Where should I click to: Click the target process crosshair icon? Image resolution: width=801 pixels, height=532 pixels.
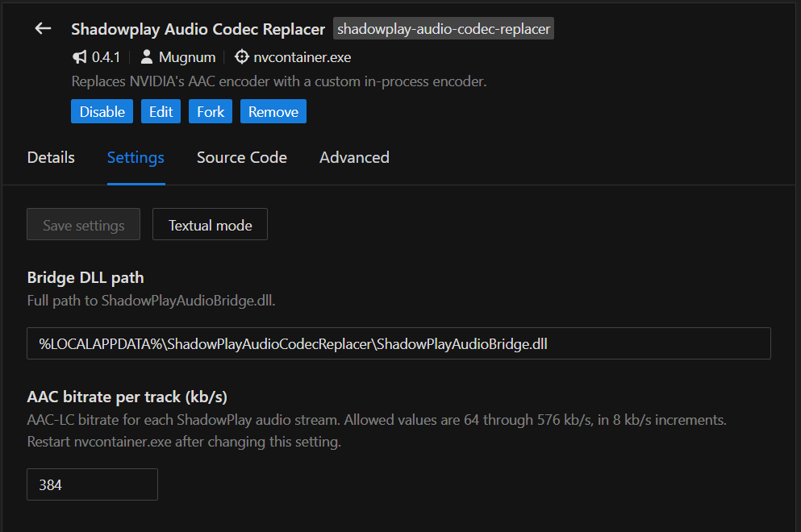tap(242, 56)
